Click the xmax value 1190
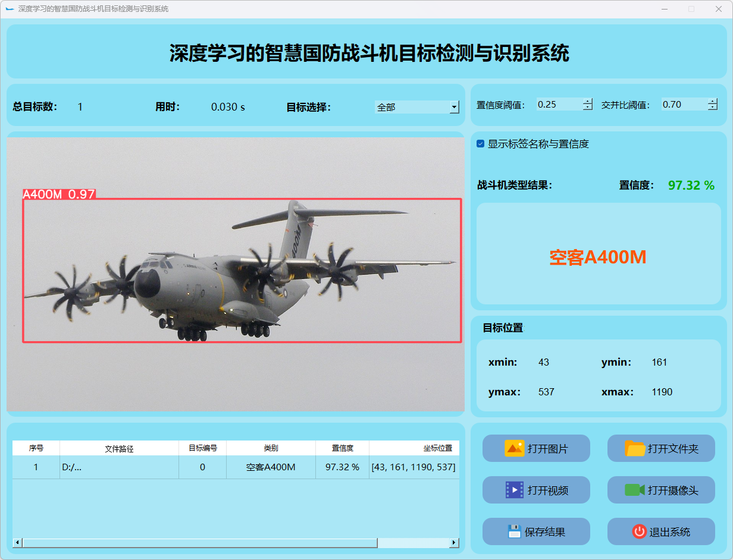 pos(662,392)
